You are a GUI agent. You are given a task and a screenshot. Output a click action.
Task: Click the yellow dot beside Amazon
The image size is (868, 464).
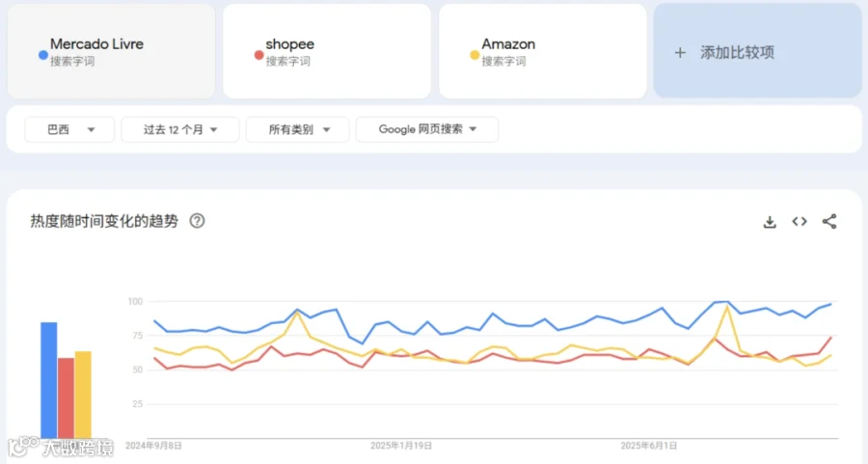[475, 55]
